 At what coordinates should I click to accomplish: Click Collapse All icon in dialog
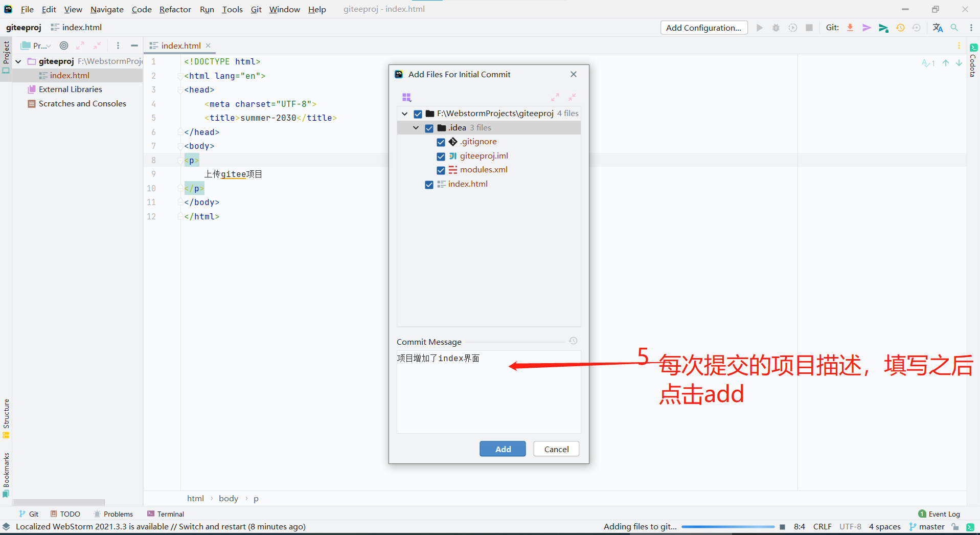tap(572, 97)
